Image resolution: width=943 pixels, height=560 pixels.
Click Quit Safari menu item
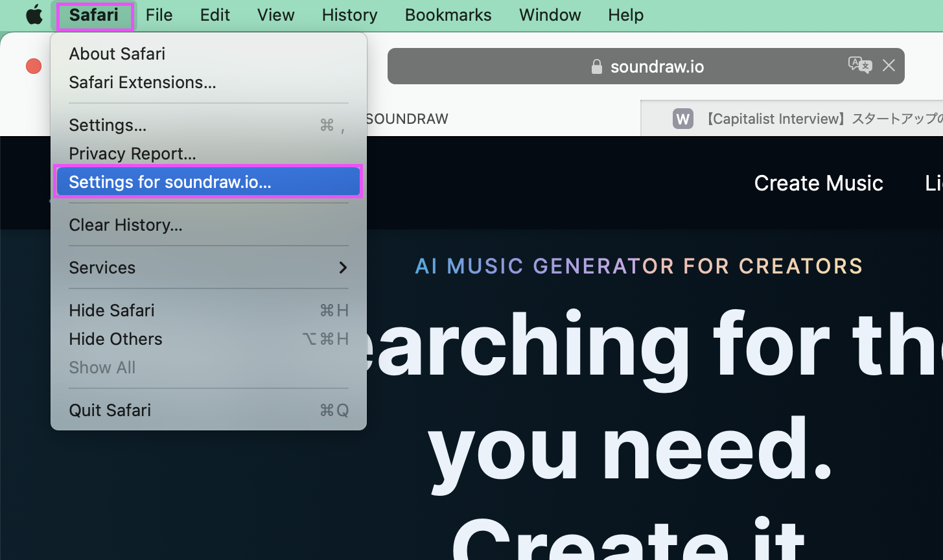pos(110,410)
